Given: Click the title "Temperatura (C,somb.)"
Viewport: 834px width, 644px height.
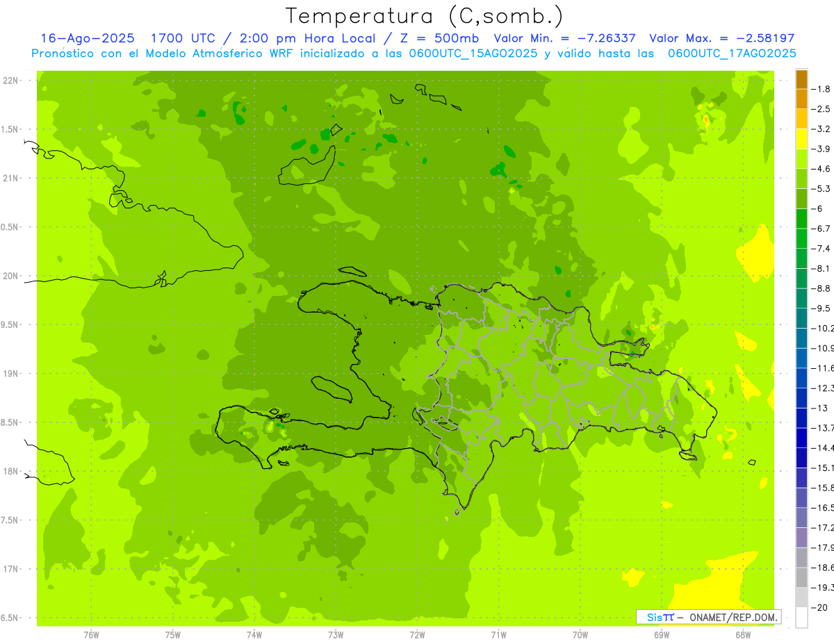Looking at the screenshot, I should click(424, 16).
